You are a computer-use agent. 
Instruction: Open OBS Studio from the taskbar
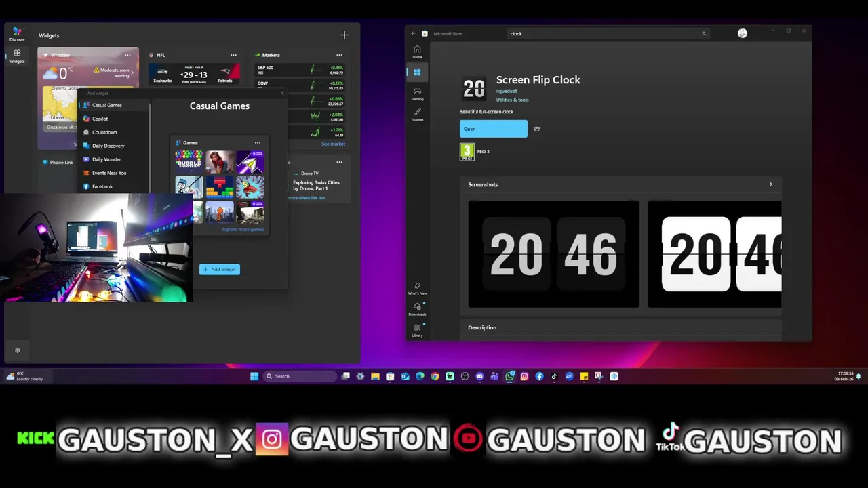click(x=465, y=376)
